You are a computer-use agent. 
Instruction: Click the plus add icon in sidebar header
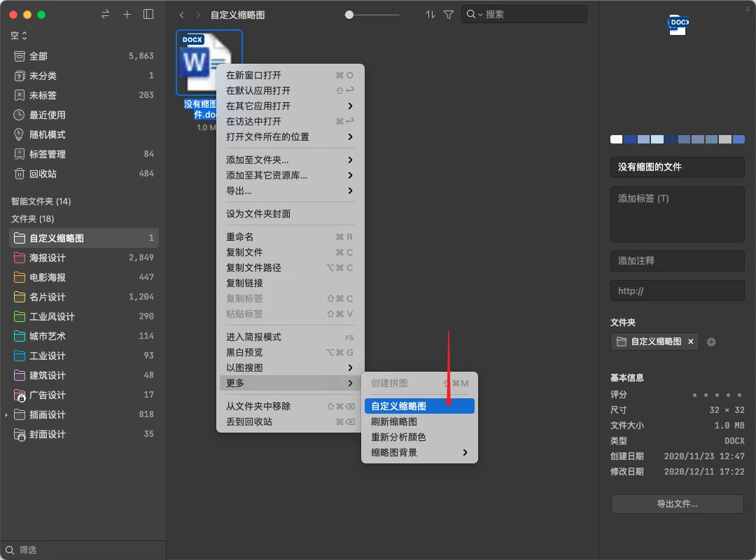click(x=127, y=14)
